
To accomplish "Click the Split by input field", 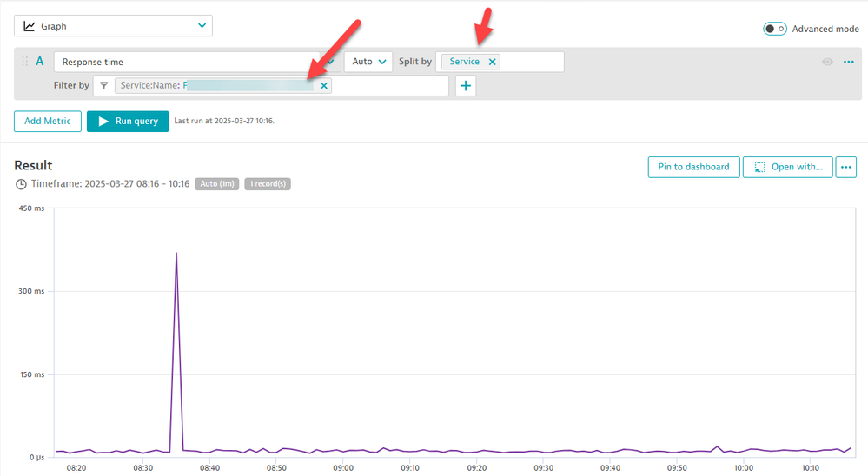I will [x=532, y=62].
